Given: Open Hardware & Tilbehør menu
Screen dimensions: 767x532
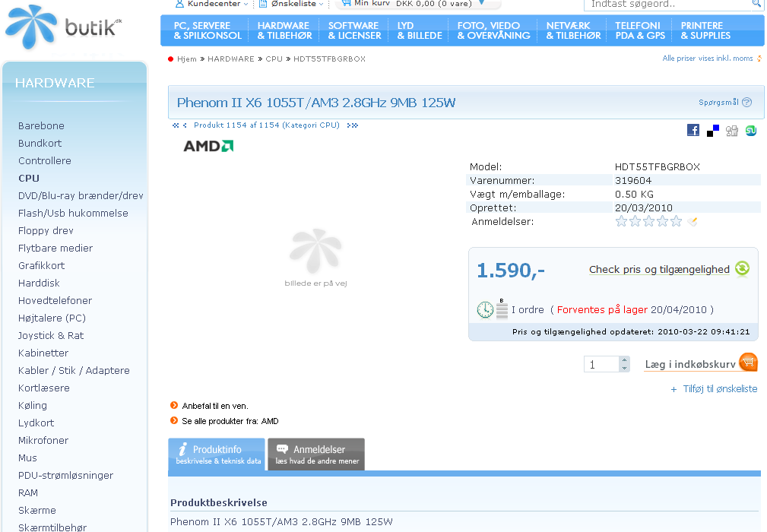Looking at the screenshot, I should [x=285, y=30].
